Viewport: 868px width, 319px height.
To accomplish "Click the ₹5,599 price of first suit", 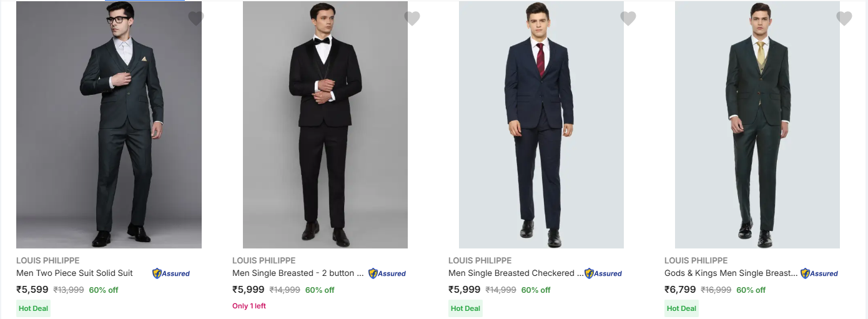I will pos(32,290).
